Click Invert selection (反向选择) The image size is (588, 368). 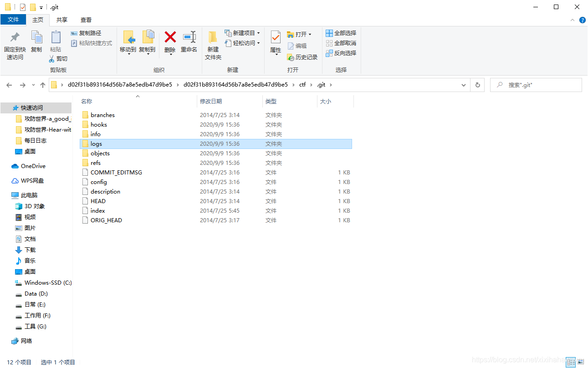tap(341, 53)
